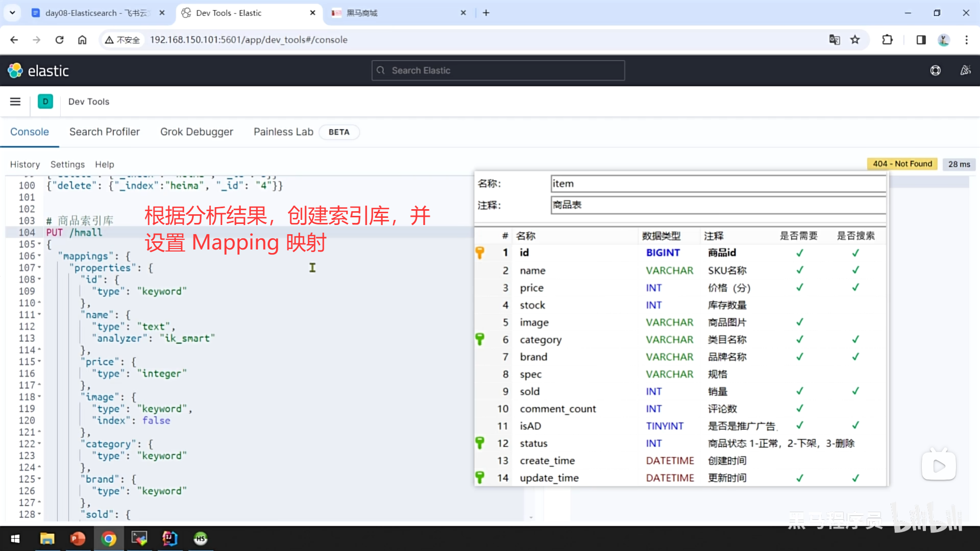980x551 pixels.
Task: Click the Search Elastic input field
Action: 498,70
